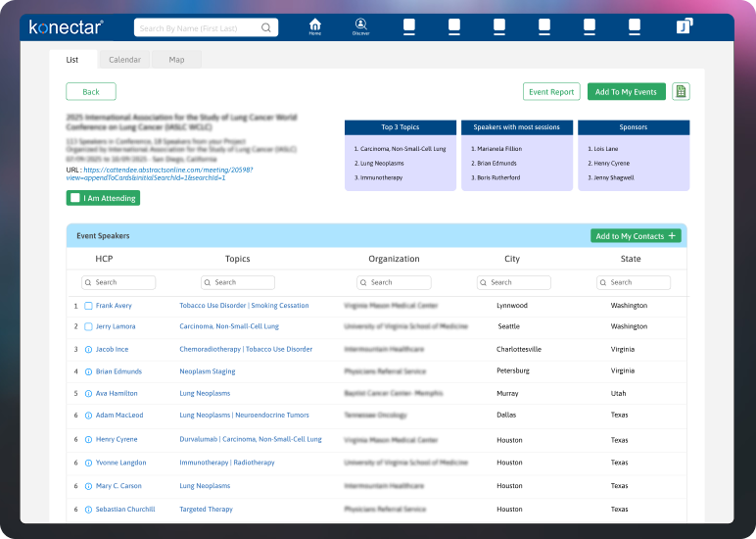The image size is (756, 539).
Task: Click Add to My Contacts button
Action: (636, 236)
